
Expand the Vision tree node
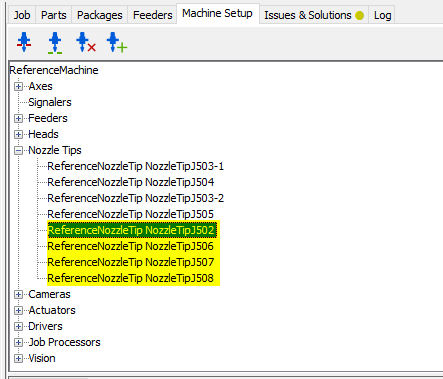pos(18,358)
